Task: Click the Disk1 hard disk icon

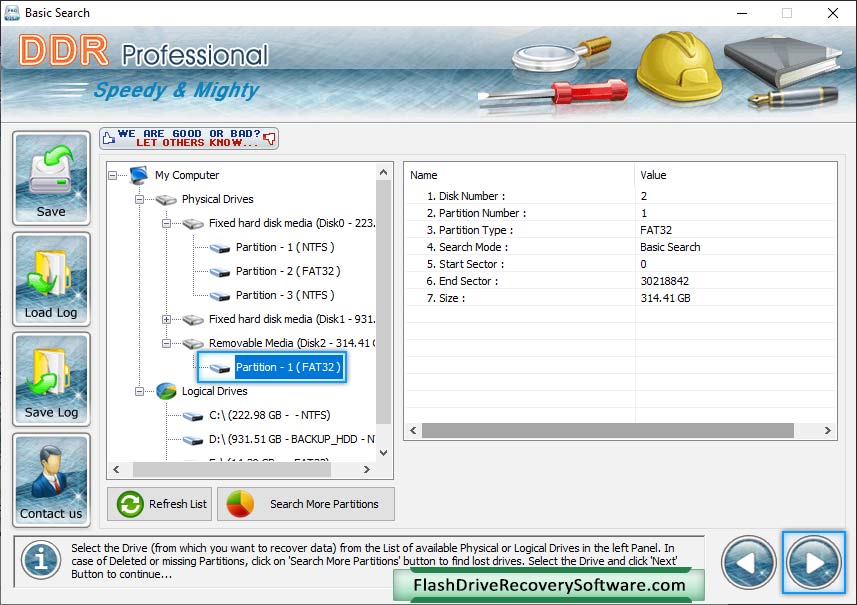Action: [x=193, y=320]
